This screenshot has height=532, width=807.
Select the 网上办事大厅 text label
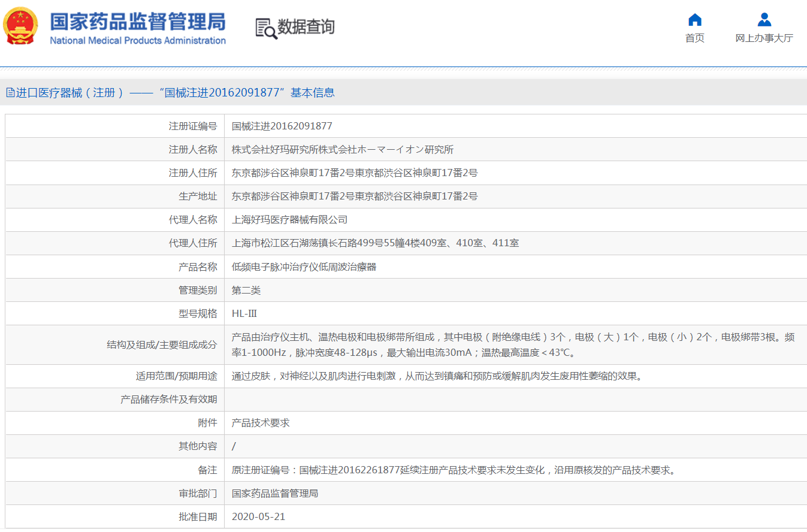[x=764, y=37]
